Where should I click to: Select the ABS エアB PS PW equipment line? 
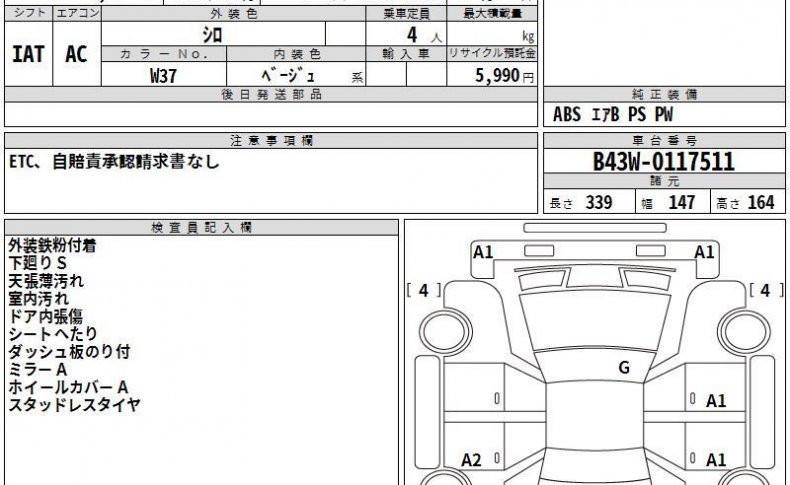click(x=612, y=114)
